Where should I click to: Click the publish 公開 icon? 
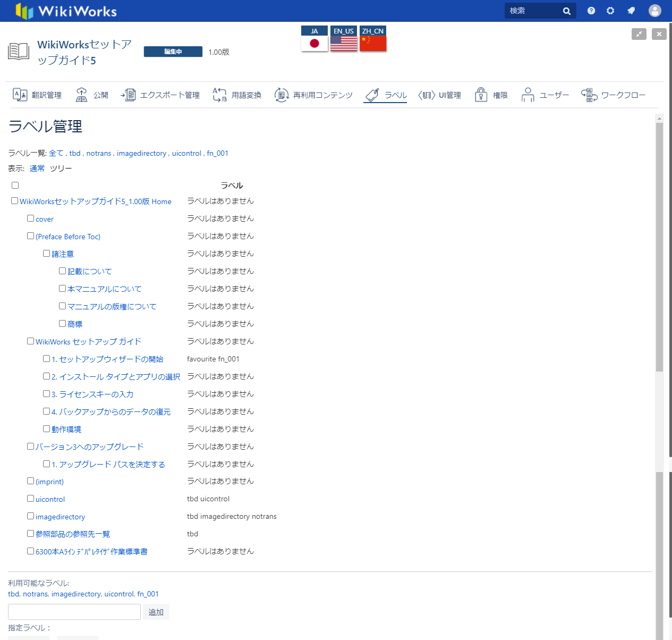pos(81,95)
